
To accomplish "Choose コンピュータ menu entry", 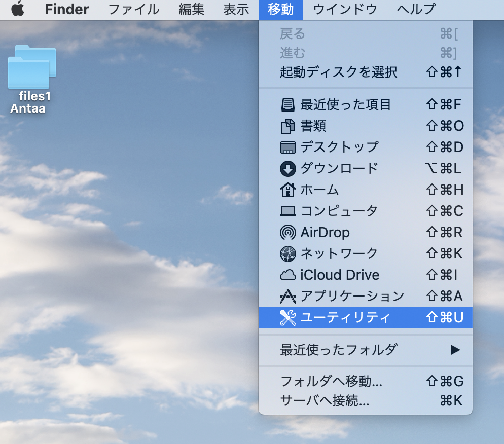I will [x=366, y=211].
